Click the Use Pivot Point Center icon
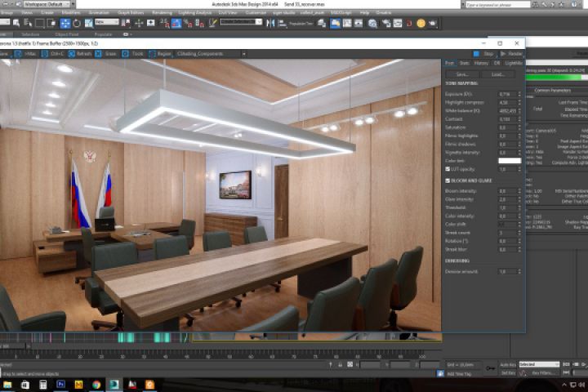This screenshot has height=392, width=588. pyautogui.click(x=126, y=23)
